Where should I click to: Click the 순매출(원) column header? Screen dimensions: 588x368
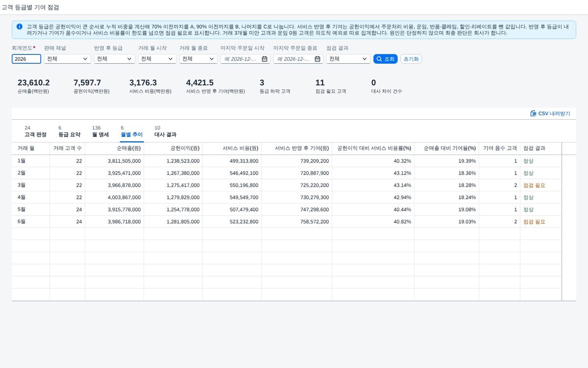[x=115, y=148]
